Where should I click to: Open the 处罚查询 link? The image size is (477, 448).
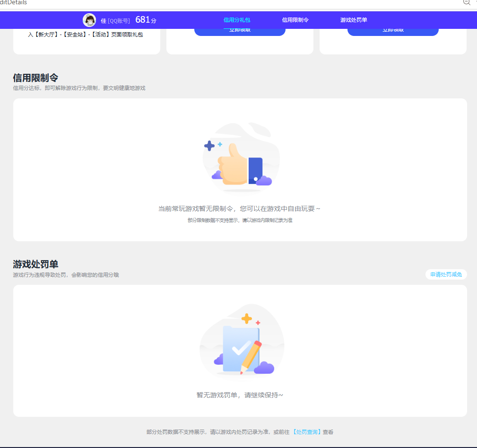click(307, 432)
